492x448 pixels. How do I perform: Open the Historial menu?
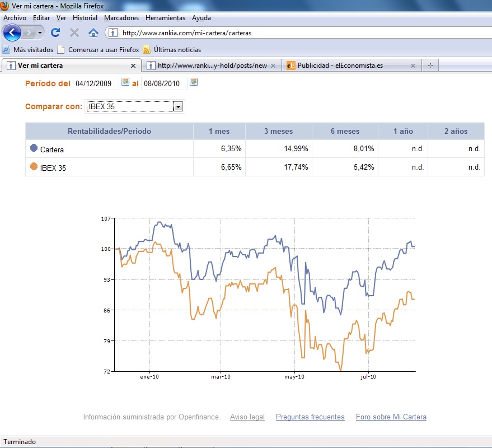pyautogui.click(x=85, y=18)
